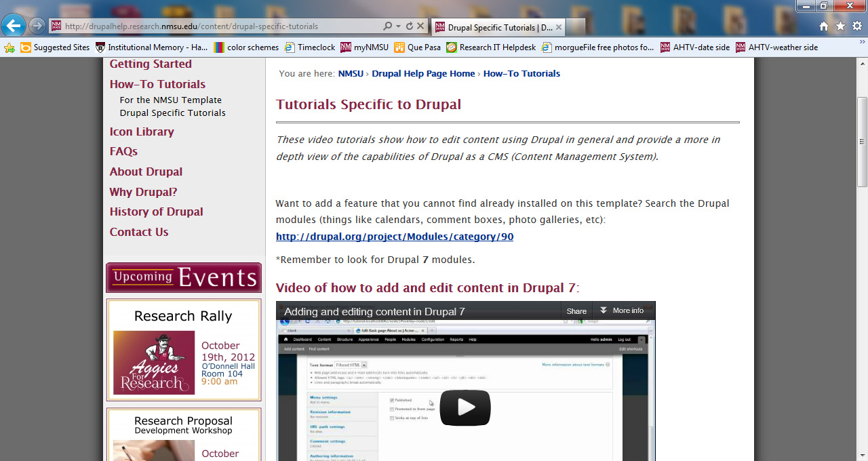The width and height of the screenshot is (868, 461).
Task: Open Institutional Memory bookmark
Action: [151, 47]
